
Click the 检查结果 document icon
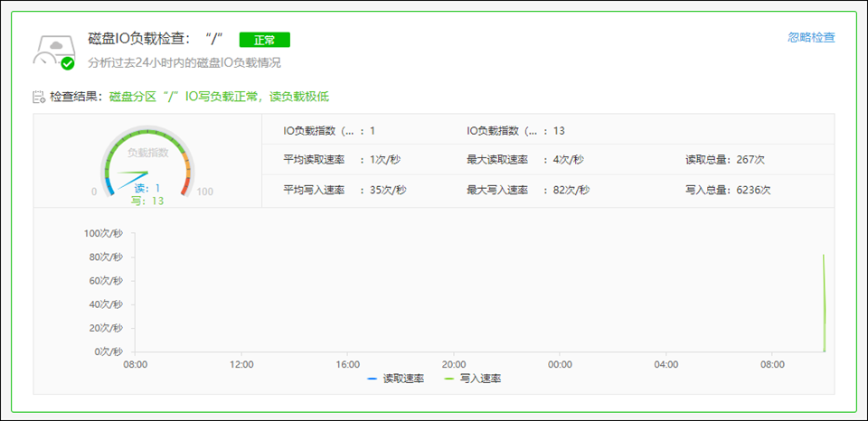(39, 97)
